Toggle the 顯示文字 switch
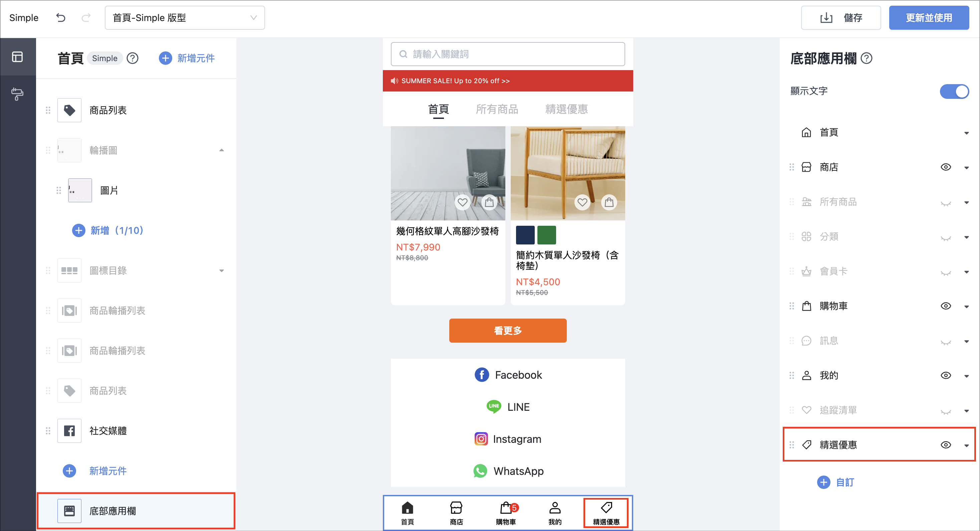980x531 pixels. coord(954,92)
